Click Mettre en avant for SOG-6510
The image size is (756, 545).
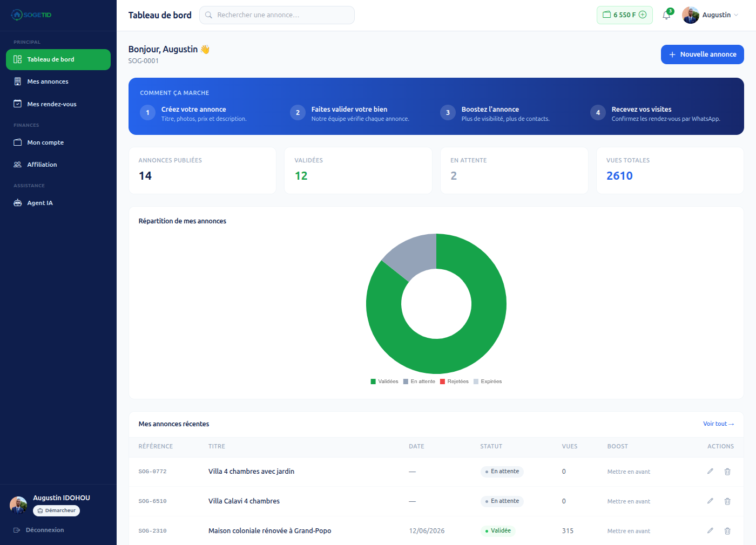(629, 501)
